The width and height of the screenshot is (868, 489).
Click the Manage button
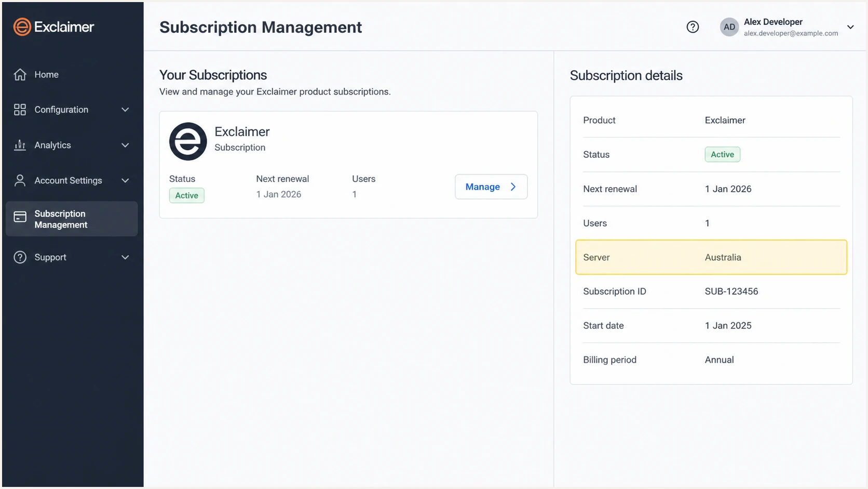[491, 187]
